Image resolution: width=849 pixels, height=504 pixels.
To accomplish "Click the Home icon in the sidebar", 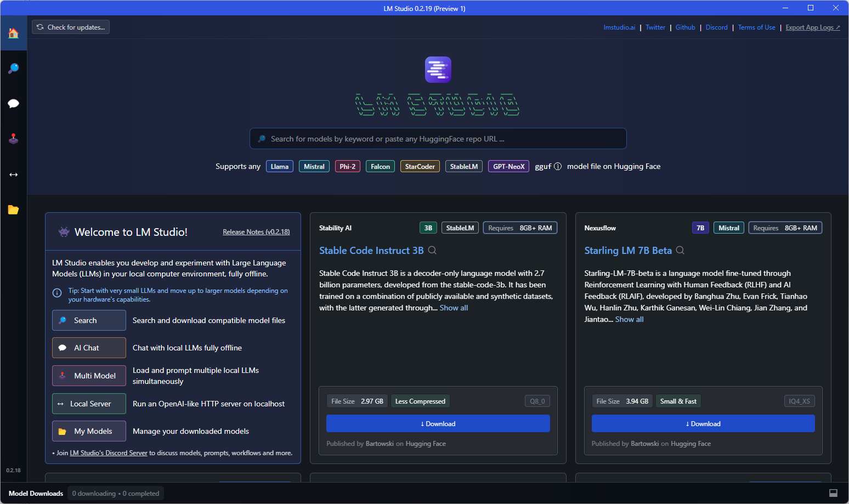I will click(x=14, y=33).
